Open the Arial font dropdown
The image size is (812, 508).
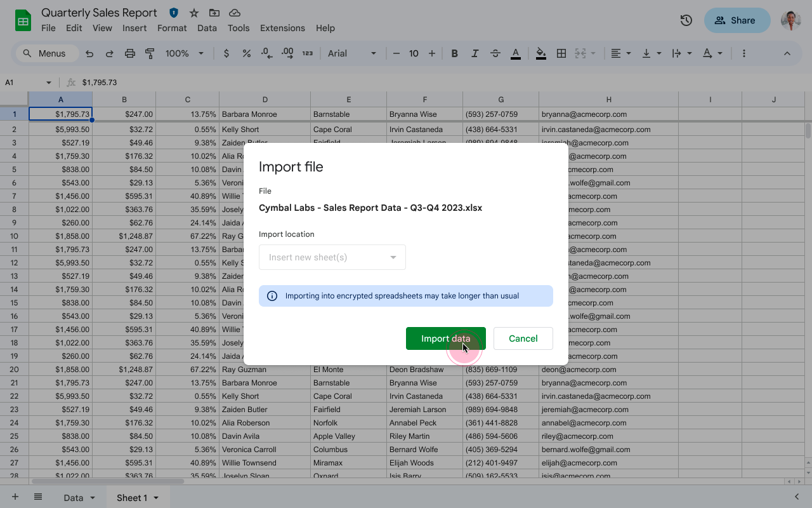tap(352, 53)
